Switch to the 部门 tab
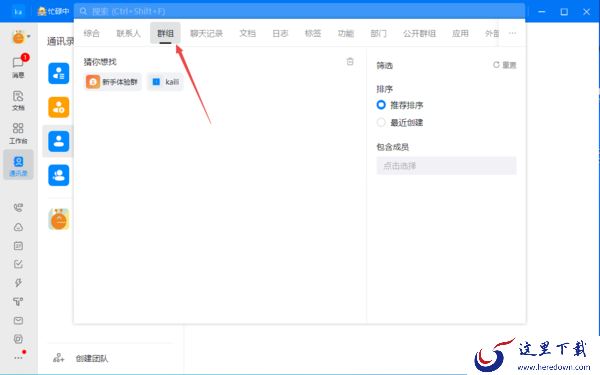Image resolution: width=600 pixels, height=375 pixels. pyautogui.click(x=378, y=33)
